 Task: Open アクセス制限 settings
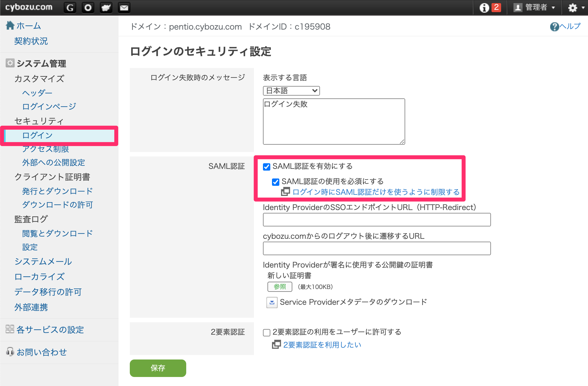[x=45, y=149]
